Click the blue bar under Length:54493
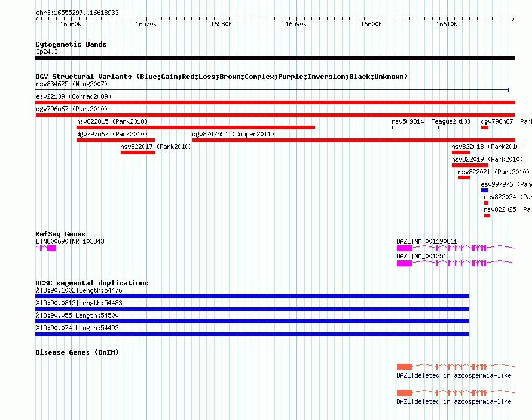Screen dimensions: 532x420 coord(252,334)
